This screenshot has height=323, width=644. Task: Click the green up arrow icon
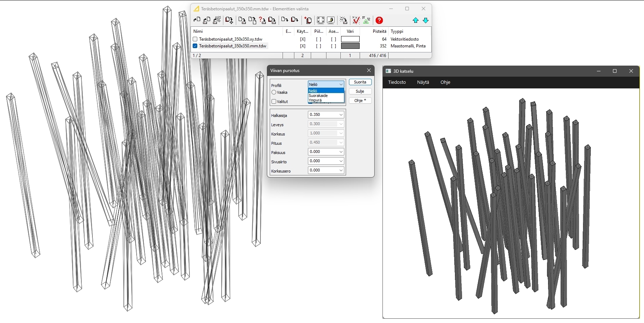pos(416,20)
